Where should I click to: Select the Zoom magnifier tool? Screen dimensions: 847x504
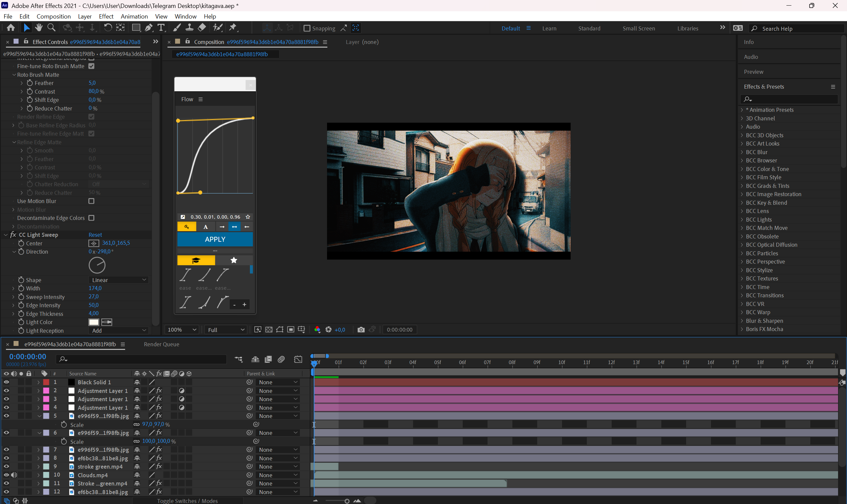(51, 27)
